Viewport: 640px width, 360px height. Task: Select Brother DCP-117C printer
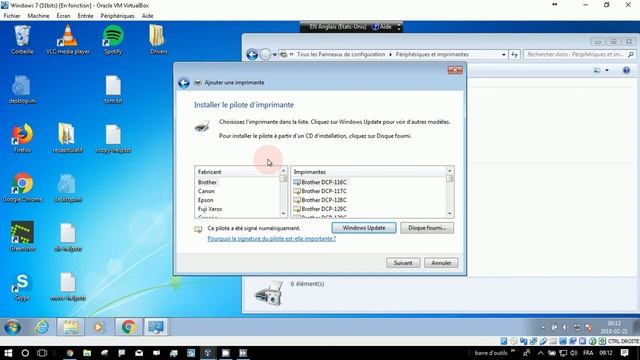coord(320,191)
